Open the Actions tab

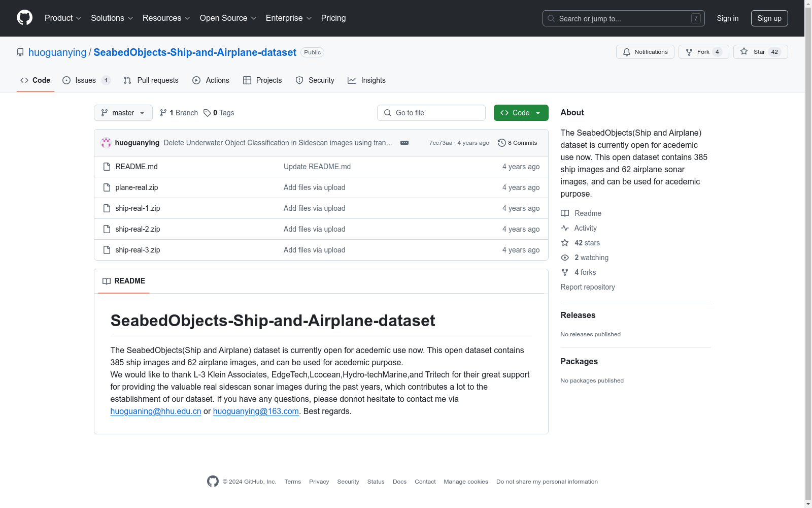tap(211, 80)
